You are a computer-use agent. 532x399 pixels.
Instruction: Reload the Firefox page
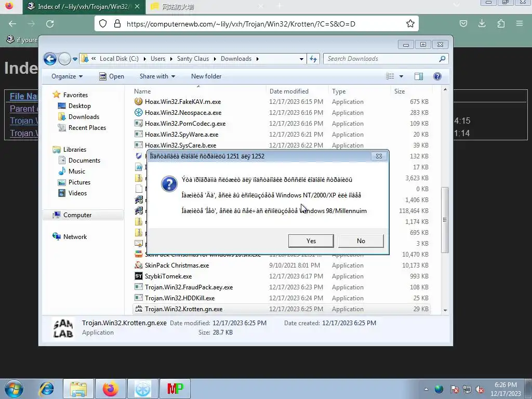[x=50, y=24]
